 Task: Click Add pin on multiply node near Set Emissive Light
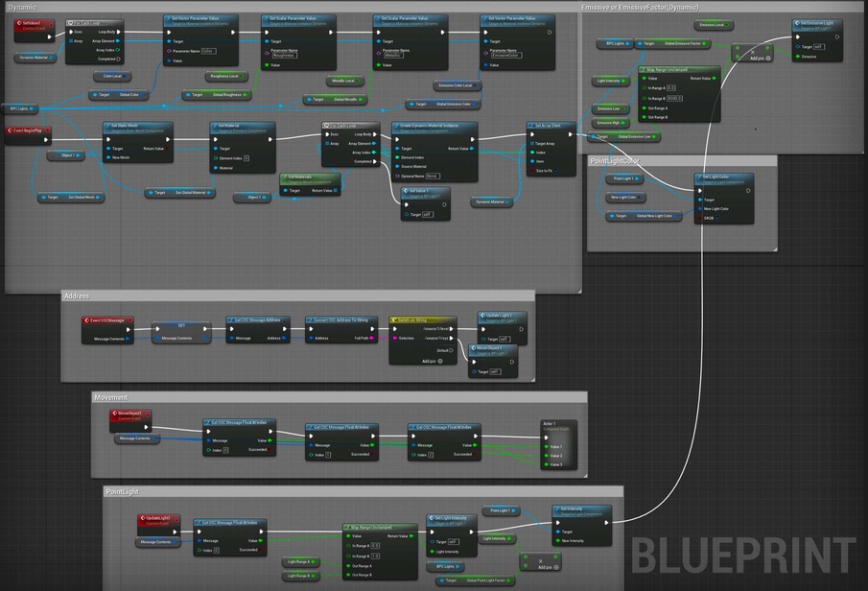coord(760,59)
